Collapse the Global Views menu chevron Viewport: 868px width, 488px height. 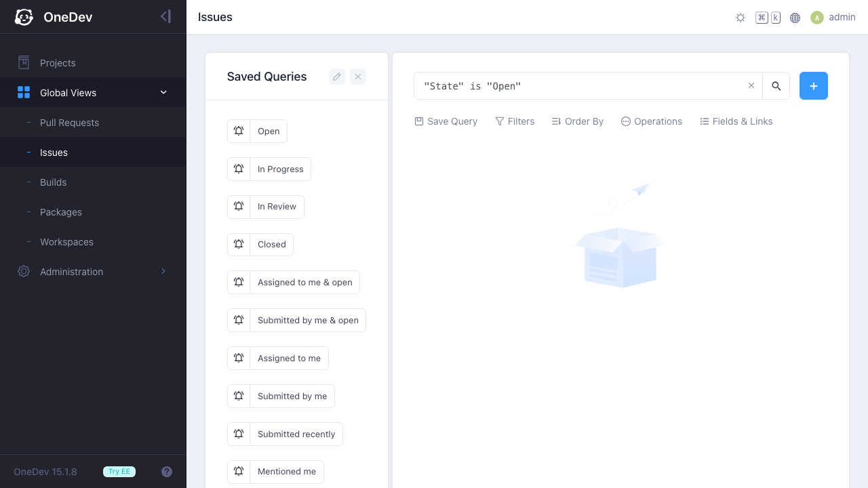[163, 92]
